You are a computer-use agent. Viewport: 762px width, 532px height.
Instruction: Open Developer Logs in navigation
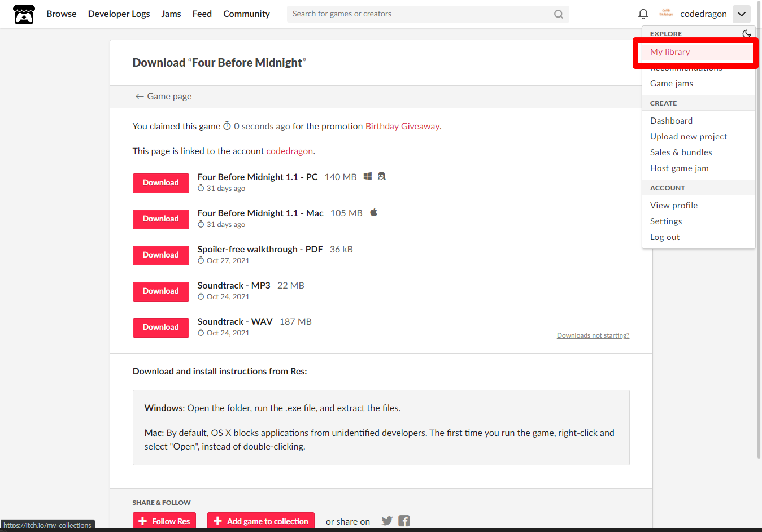click(x=119, y=14)
